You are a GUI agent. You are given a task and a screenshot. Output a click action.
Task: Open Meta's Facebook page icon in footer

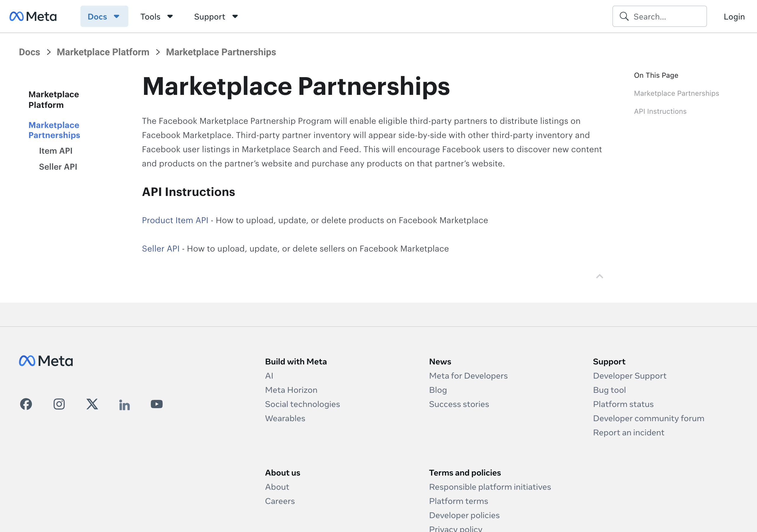pos(26,404)
